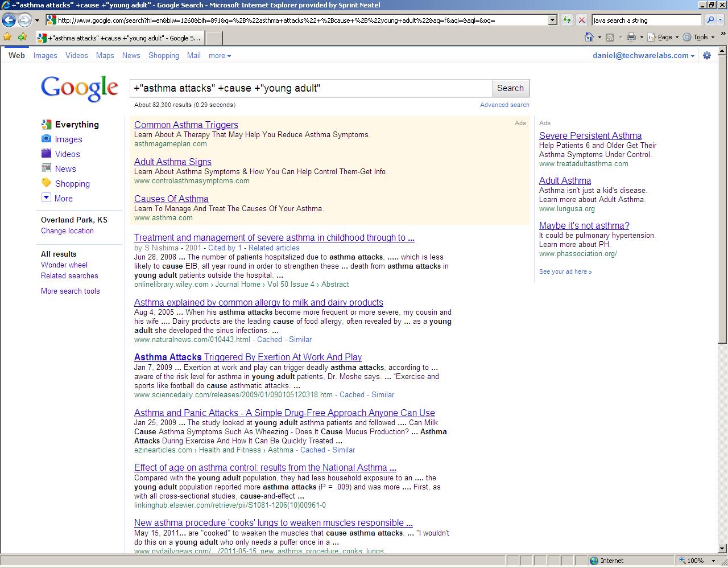Open the daniel@techwarelabs.com account dropdown

click(x=643, y=56)
